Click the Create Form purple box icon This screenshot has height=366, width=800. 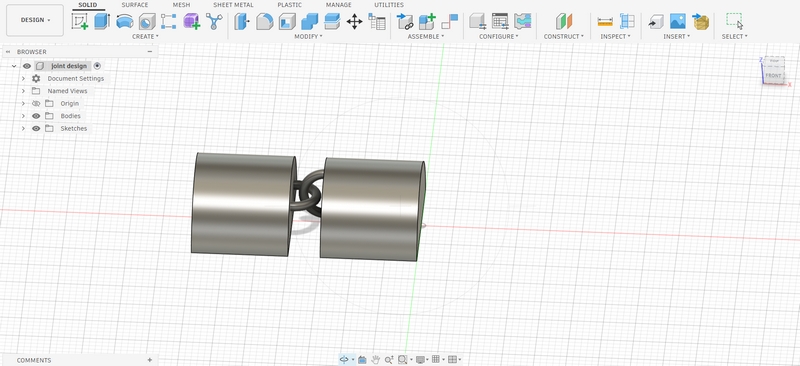point(191,21)
